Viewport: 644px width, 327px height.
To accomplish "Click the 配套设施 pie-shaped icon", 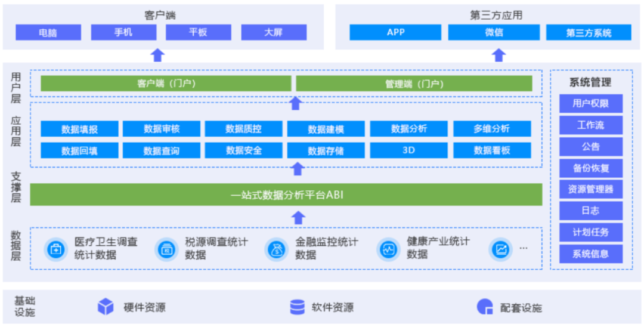I will (x=484, y=307).
